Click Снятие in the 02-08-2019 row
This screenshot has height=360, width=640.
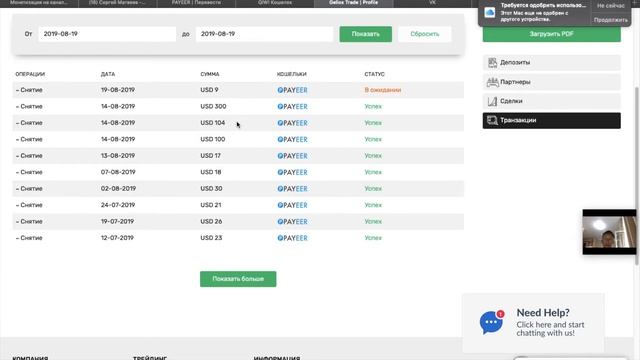(x=29, y=189)
